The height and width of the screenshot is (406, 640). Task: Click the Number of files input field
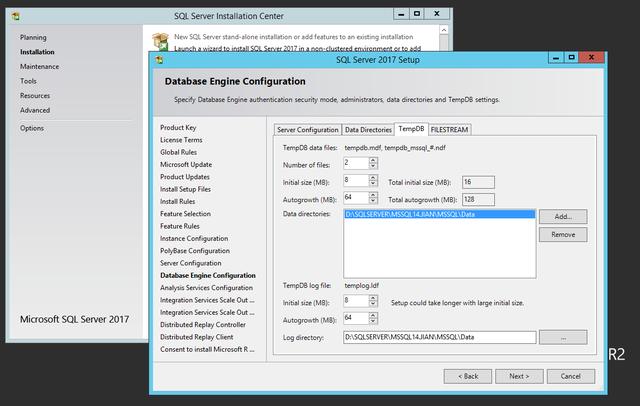click(x=356, y=163)
